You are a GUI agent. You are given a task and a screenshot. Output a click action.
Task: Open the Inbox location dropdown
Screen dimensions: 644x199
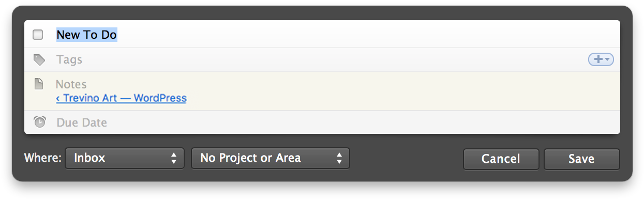click(x=124, y=159)
